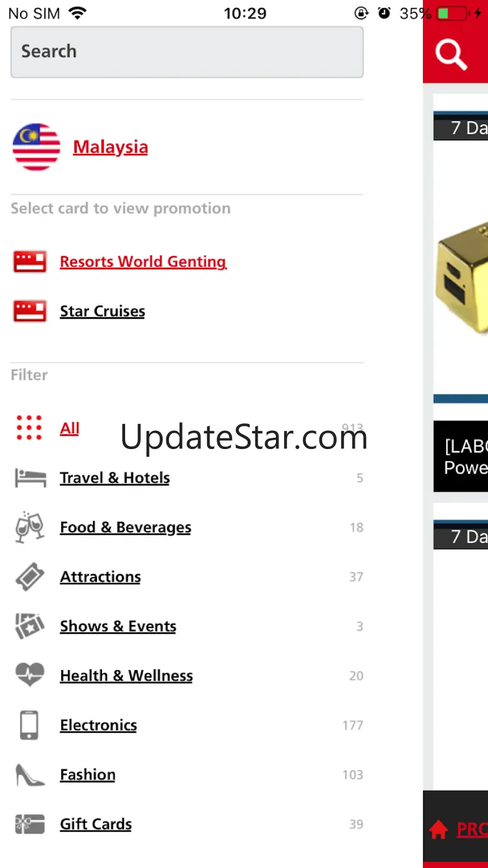The image size is (488, 868).
Task: Tap the gift card icon
Action: click(29, 824)
